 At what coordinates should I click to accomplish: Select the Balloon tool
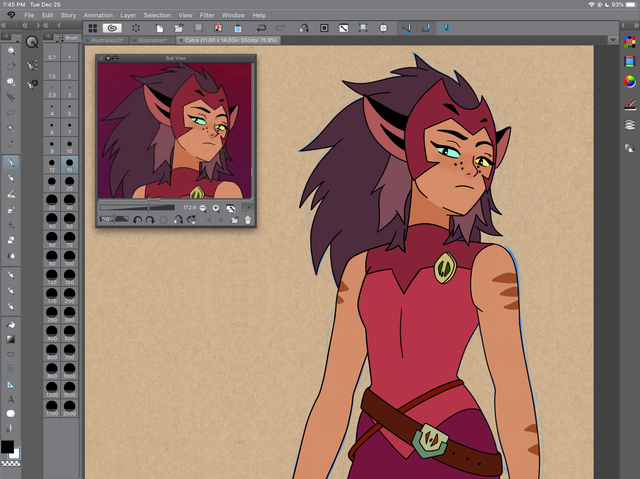click(x=11, y=413)
